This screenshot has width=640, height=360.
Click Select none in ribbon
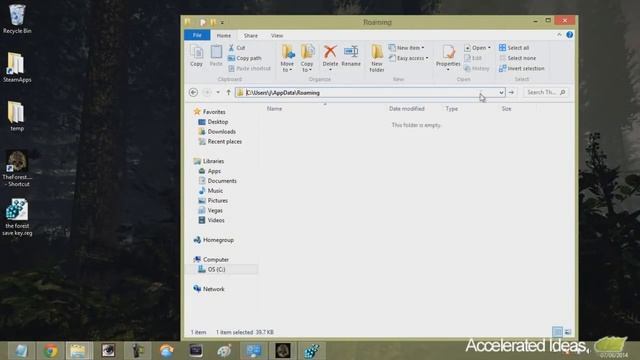pyautogui.click(x=518, y=58)
